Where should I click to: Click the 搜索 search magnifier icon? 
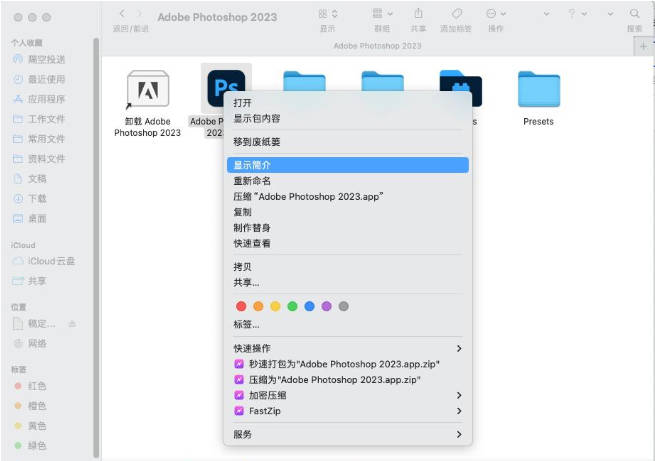coord(635,14)
